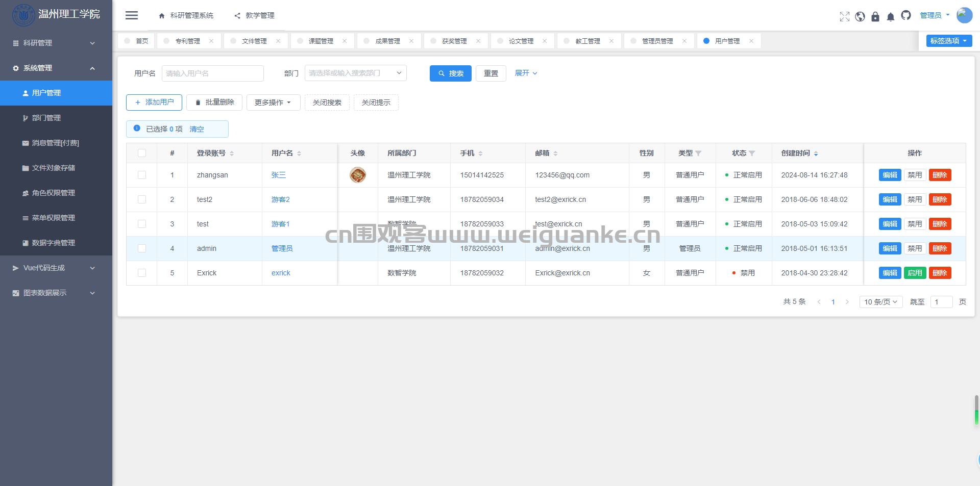The image size is (980, 486).
Task: Open the 管理员 account dropdown
Action: click(x=935, y=15)
